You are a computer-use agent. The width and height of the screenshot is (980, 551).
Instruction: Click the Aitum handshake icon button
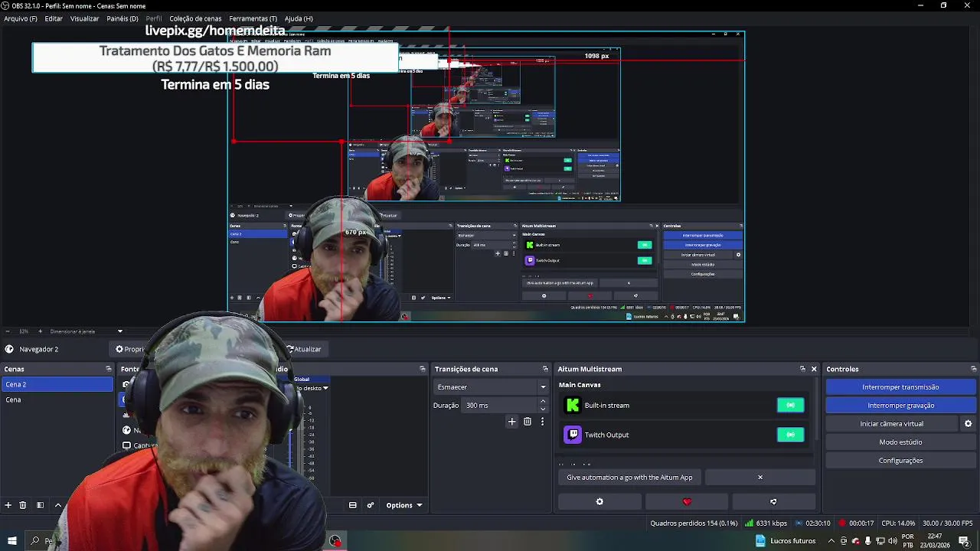773,502
